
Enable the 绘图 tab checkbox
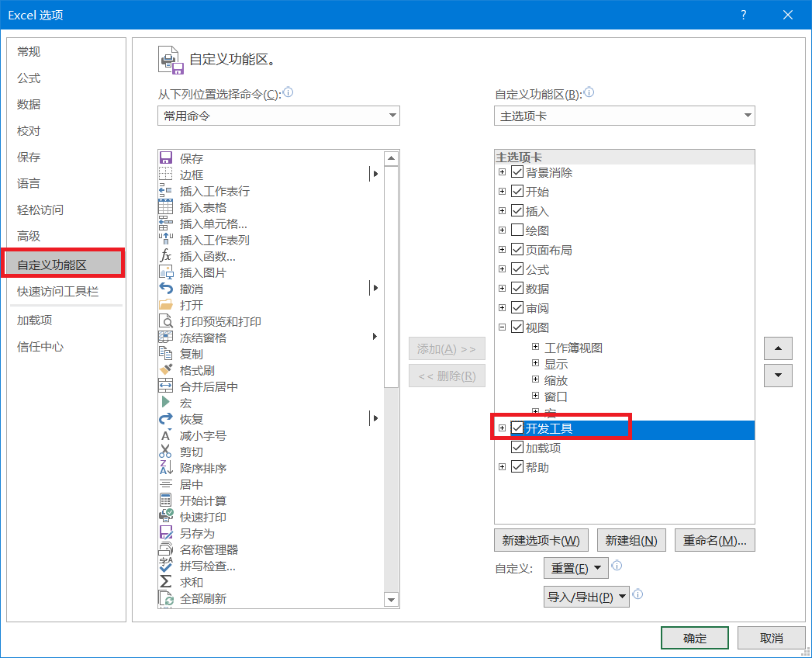(517, 230)
